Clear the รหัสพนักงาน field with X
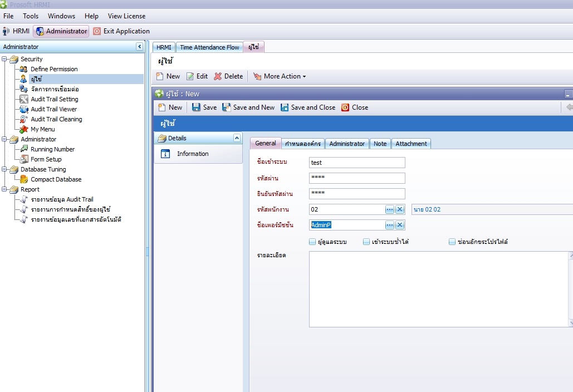Image resolution: width=573 pixels, height=392 pixels. tap(400, 209)
